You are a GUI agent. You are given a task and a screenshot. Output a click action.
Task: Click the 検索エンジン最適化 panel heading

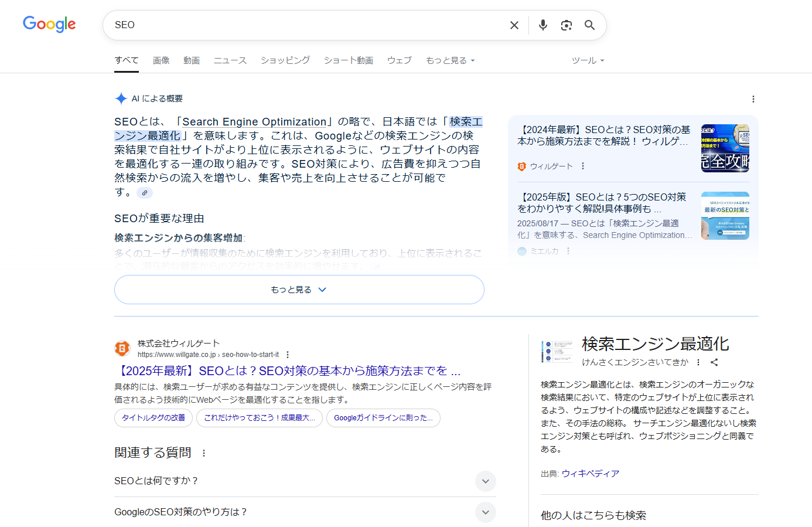click(656, 344)
